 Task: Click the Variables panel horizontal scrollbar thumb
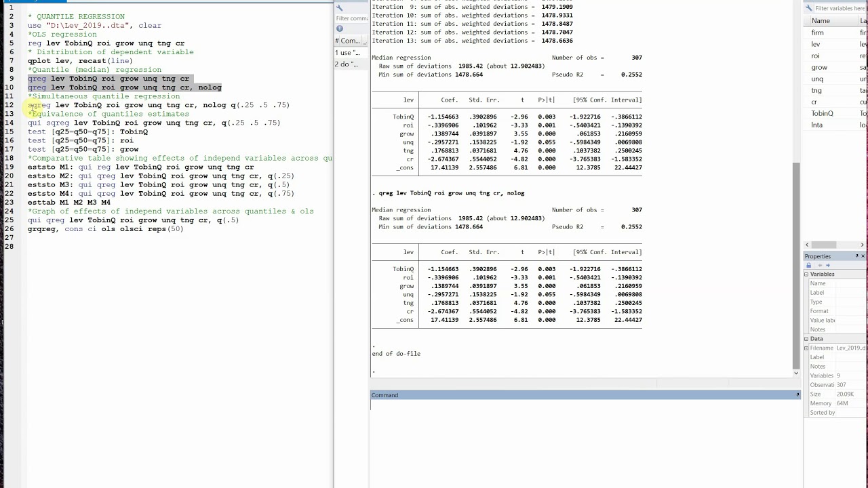pyautogui.click(x=823, y=245)
